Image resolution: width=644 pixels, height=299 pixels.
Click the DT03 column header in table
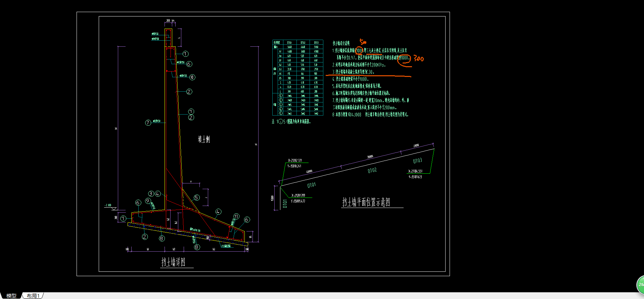[316, 43]
